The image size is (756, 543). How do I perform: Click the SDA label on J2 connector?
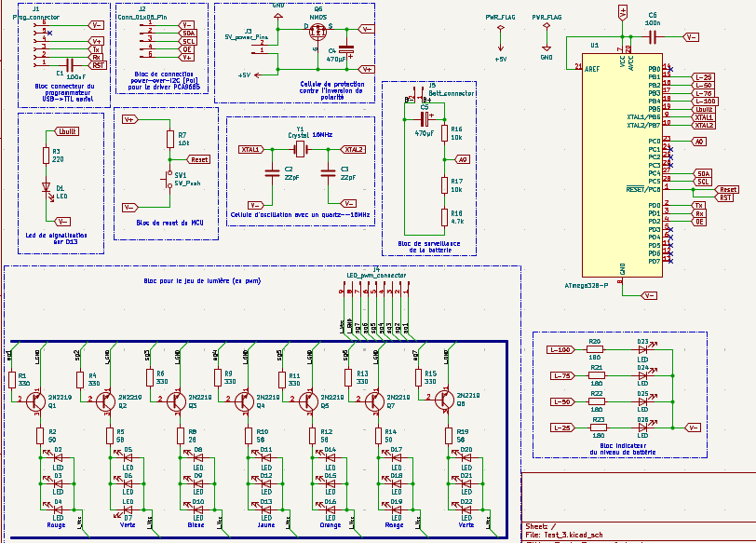pos(189,33)
